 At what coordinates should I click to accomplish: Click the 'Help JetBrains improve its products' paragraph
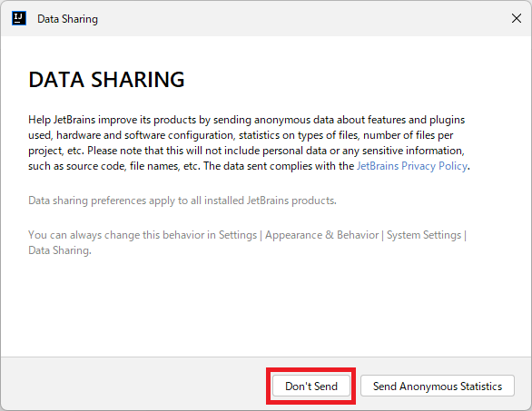[x=249, y=142]
